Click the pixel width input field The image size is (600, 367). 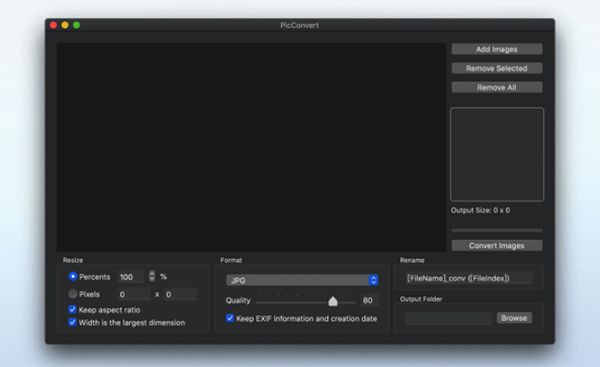134,294
